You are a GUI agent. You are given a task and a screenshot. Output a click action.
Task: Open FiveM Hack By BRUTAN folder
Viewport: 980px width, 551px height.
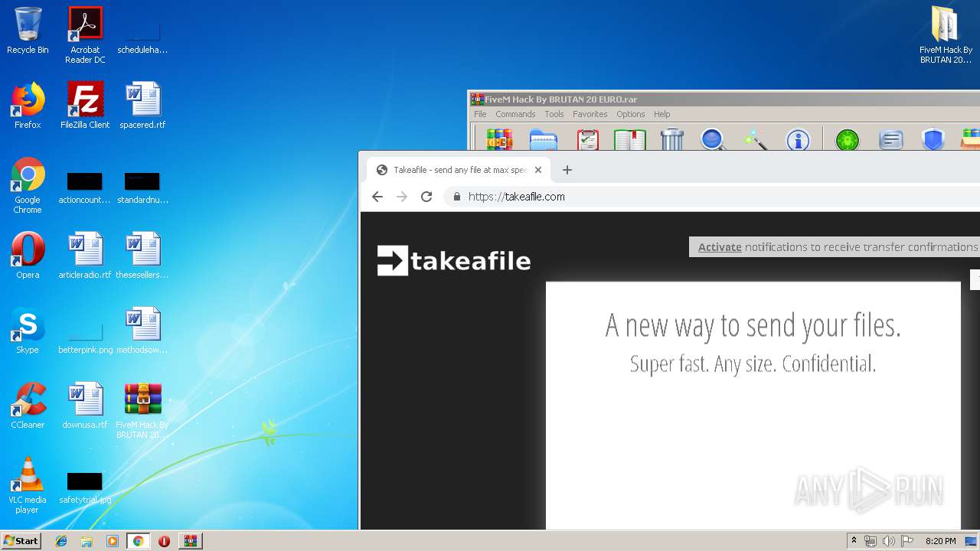[946, 35]
